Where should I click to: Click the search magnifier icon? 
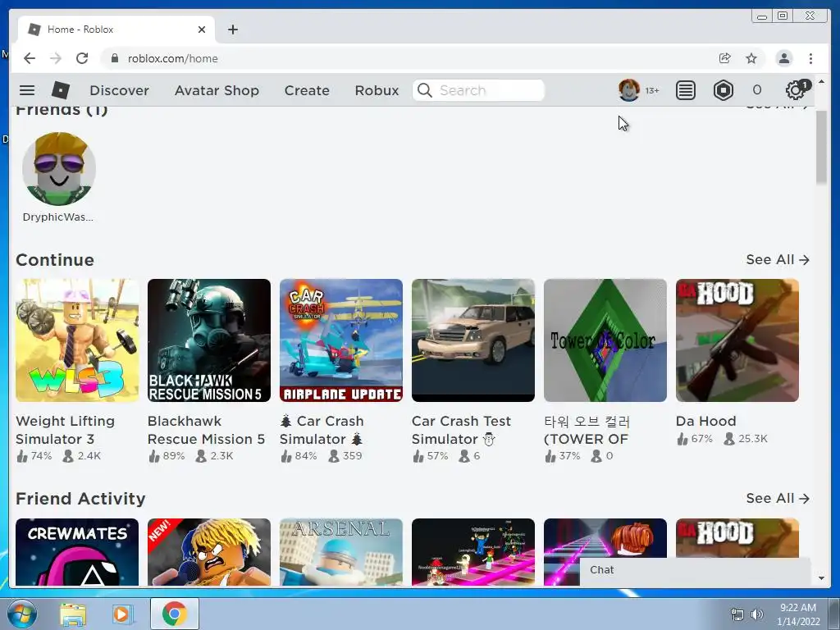[424, 90]
